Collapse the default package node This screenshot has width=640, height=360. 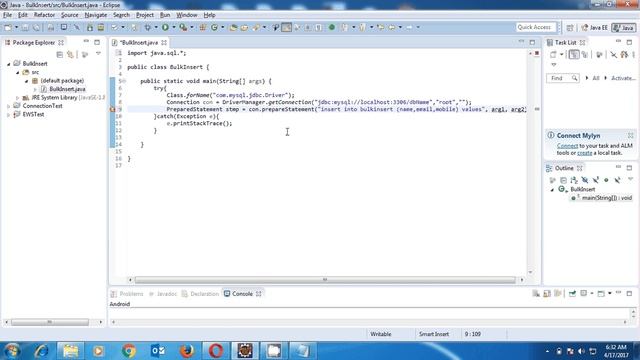coord(27,81)
